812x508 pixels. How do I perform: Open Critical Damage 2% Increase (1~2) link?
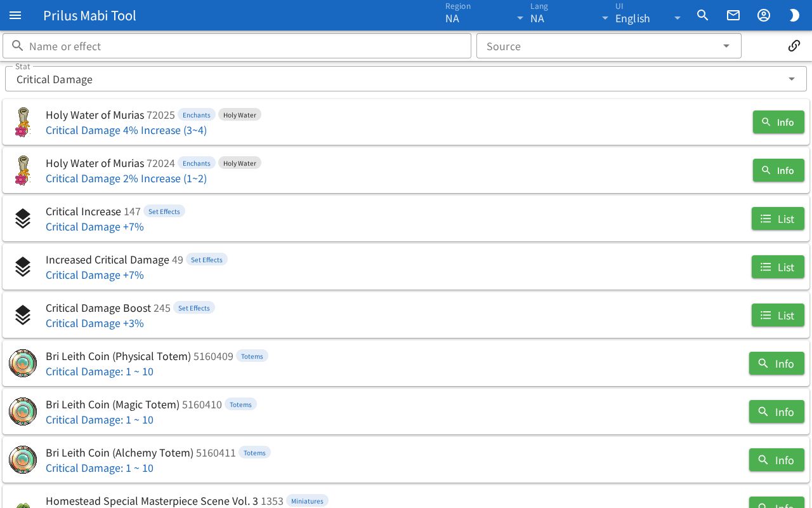[x=126, y=178]
